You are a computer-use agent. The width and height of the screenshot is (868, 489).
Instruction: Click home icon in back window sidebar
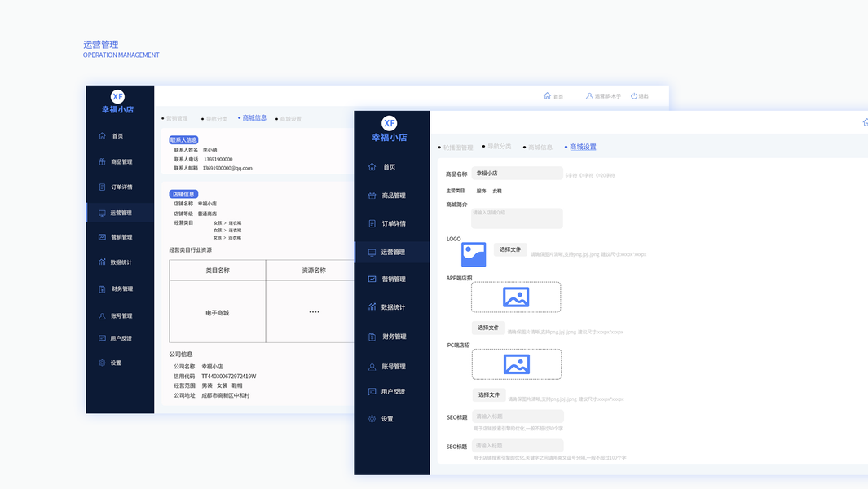(x=102, y=135)
